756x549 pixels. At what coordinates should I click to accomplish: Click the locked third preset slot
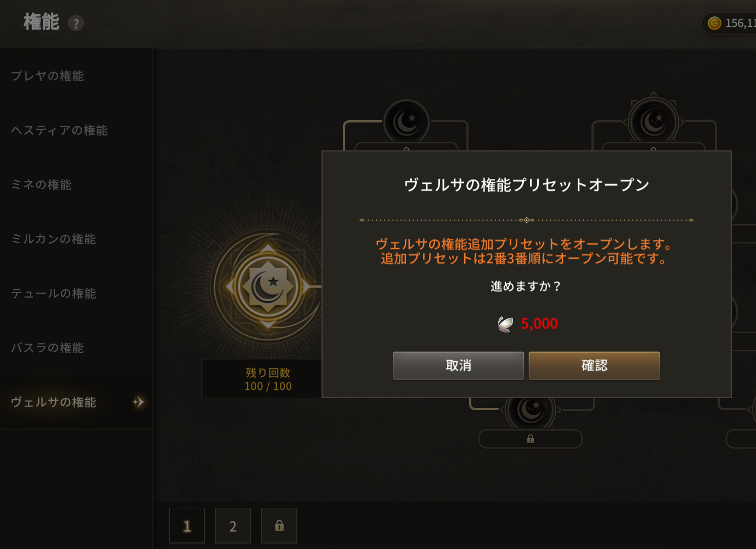click(x=279, y=526)
